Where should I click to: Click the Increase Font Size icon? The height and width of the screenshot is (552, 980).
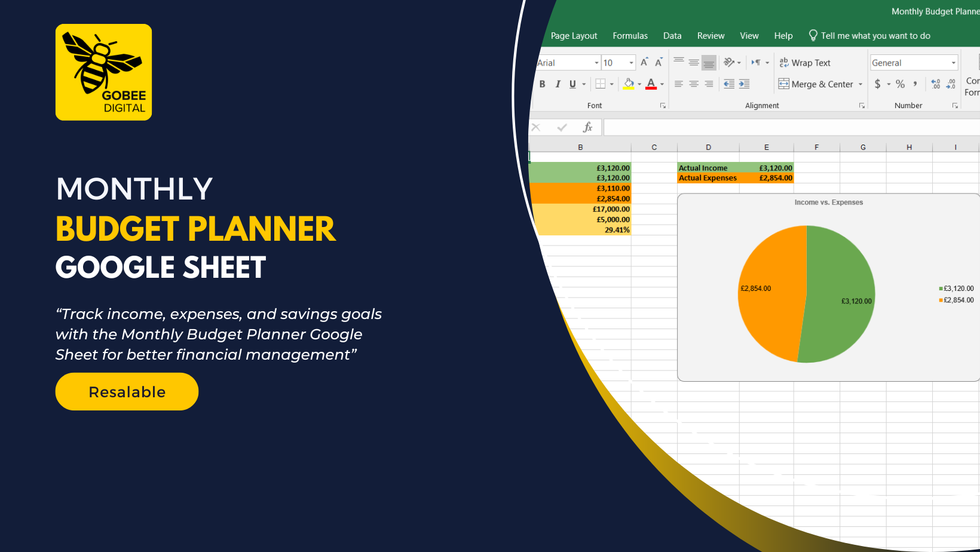coord(644,62)
